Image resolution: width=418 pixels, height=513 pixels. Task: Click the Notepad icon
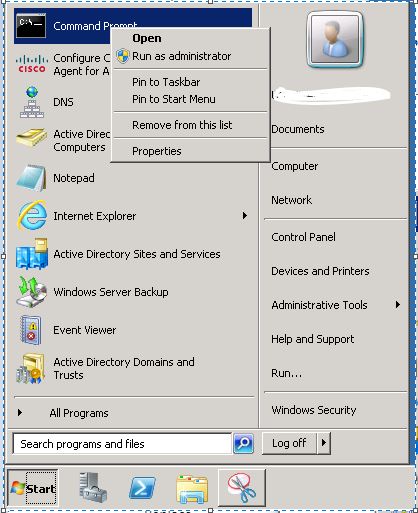click(x=31, y=178)
